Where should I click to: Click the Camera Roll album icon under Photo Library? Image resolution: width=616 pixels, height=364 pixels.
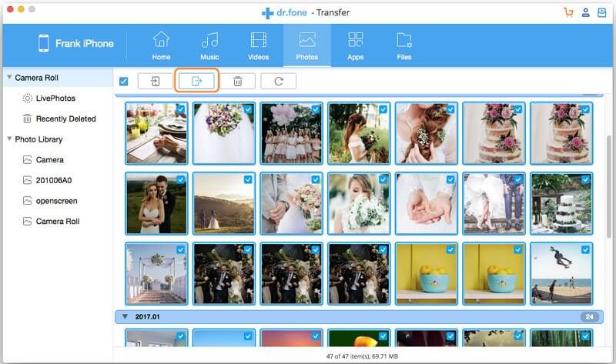pyautogui.click(x=27, y=221)
